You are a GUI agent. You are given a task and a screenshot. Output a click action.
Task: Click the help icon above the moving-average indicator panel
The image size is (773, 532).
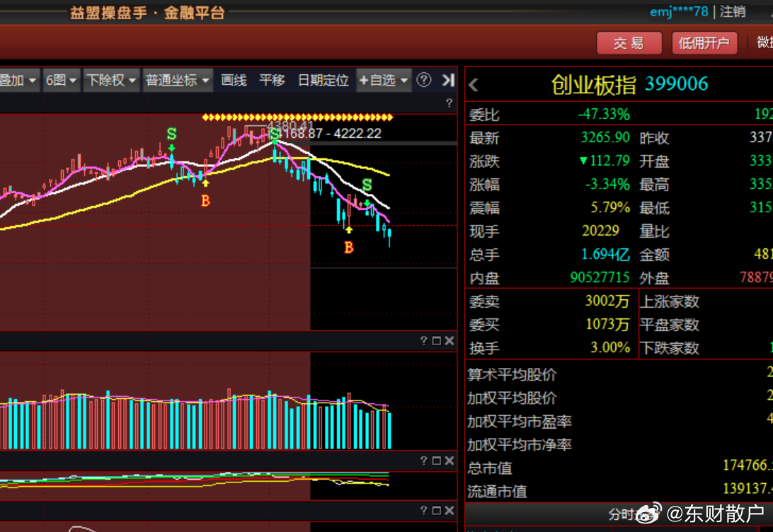423,461
